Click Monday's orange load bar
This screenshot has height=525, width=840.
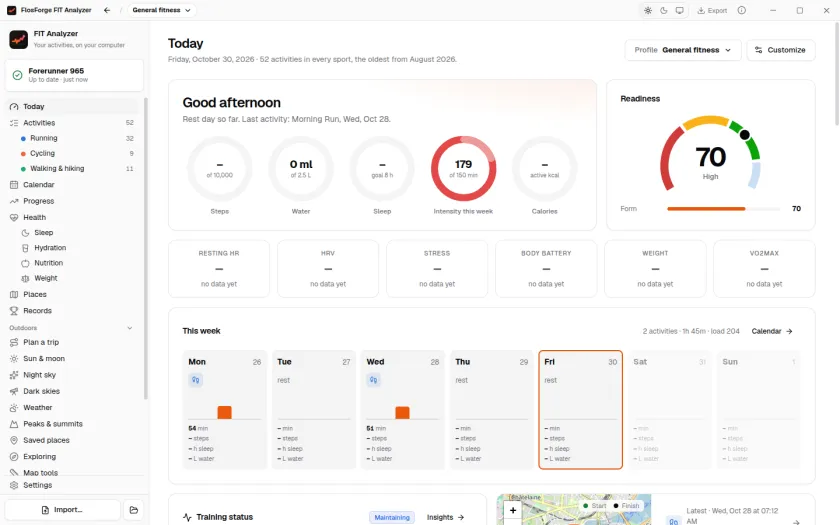pos(224,412)
